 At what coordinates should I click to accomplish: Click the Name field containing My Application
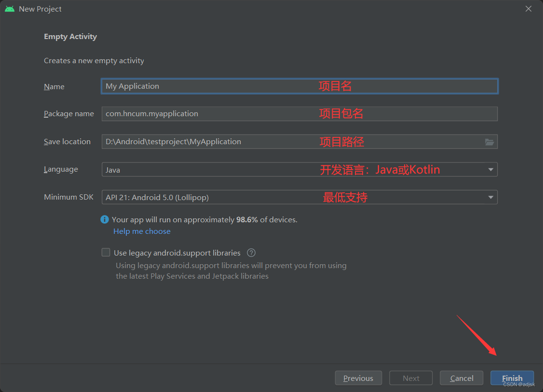299,86
